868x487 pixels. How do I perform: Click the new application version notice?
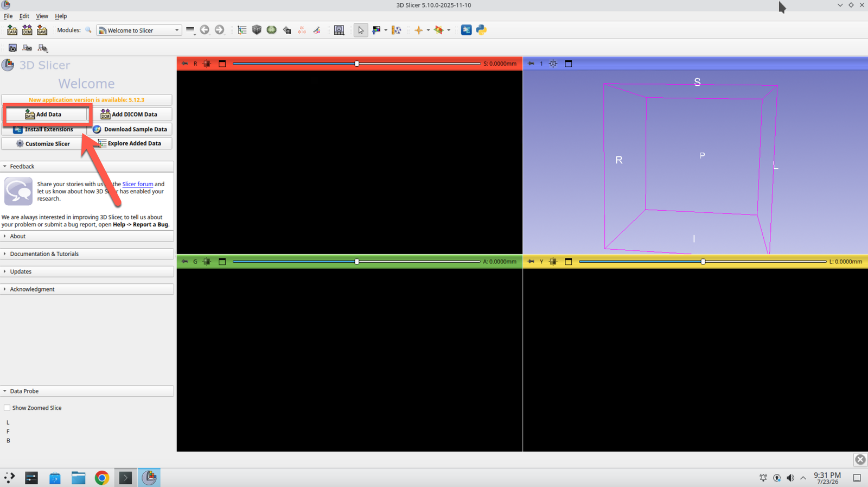click(x=87, y=100)
